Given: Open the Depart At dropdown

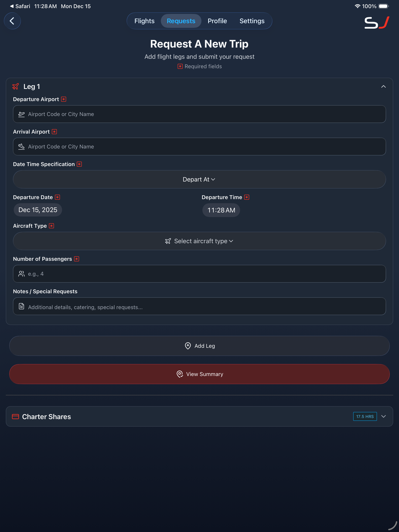Looking at the screenshot, I should pos(199,179).
